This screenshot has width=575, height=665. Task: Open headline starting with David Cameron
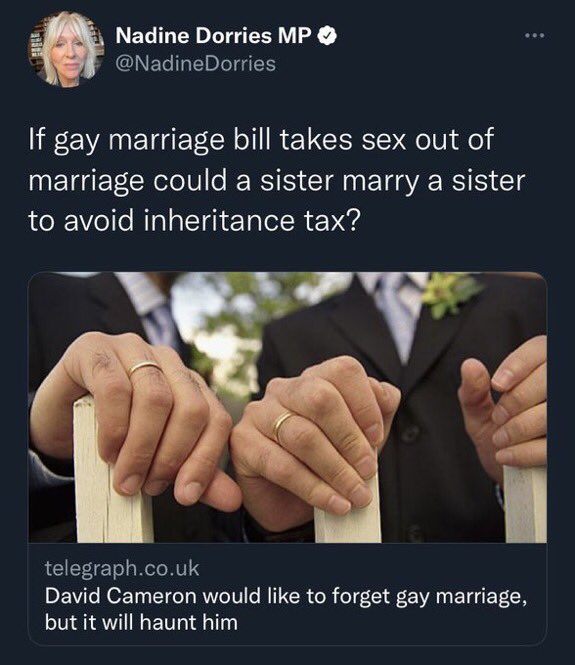pos(286,596)
